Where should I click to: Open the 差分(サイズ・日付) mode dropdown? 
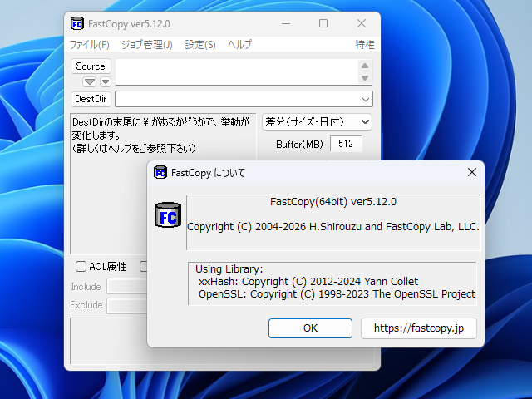(318, 122)
